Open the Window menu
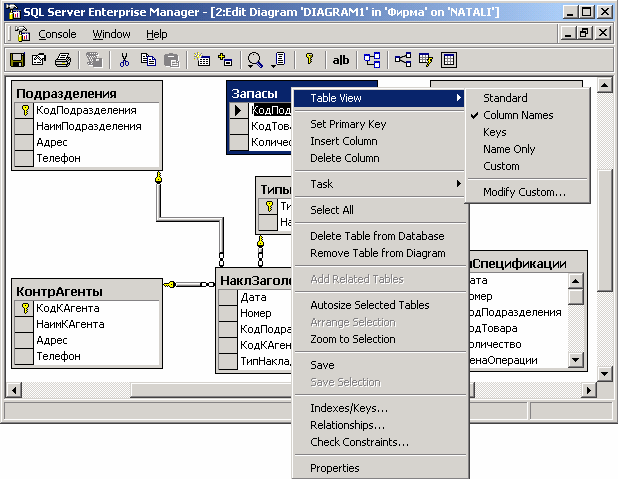The image size is (618, 479). [111, 34]
